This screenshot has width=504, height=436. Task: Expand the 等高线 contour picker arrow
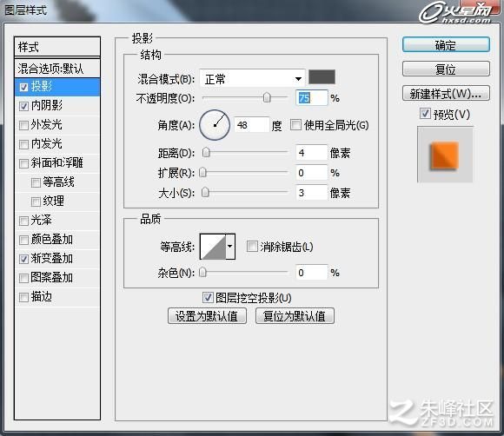point(230,247)
